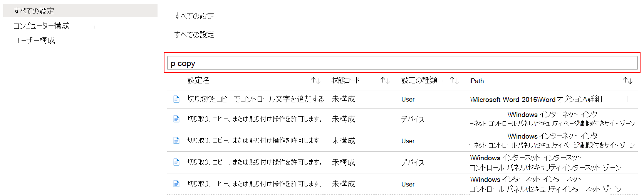Click path \Microsoft Word 2016\Word オプション\詳細
Screen dimensions: 644x195
[x=536, y=99]
